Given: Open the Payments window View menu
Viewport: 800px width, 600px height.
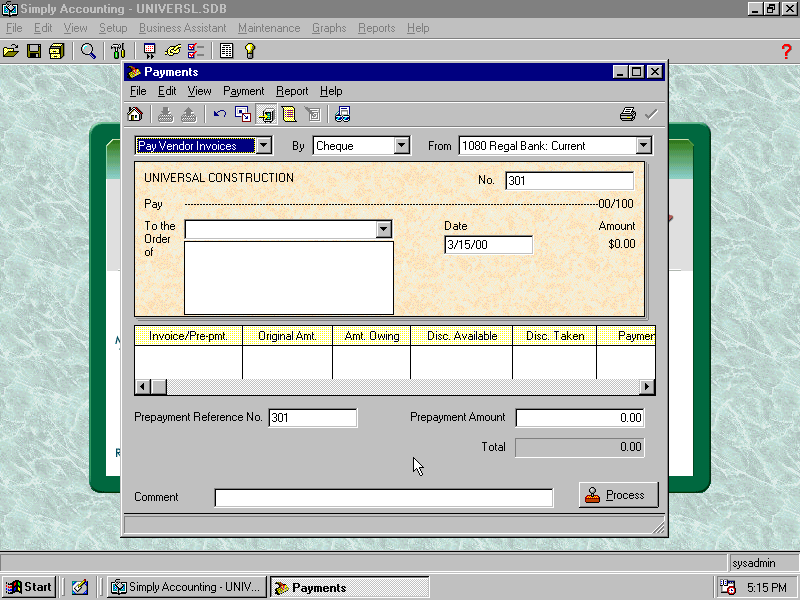Looking at the screenshot, I should coord(199,91).
